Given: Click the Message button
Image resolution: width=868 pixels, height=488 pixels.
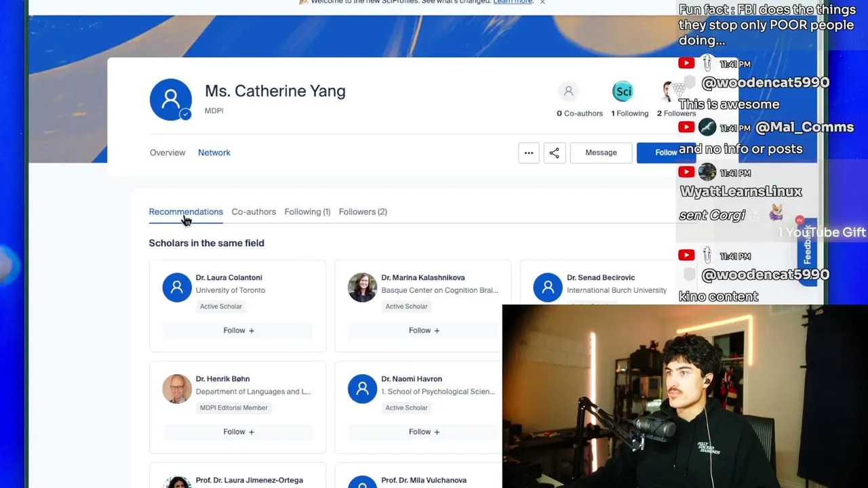Looking at the screenshot, I should coord(601,152).
